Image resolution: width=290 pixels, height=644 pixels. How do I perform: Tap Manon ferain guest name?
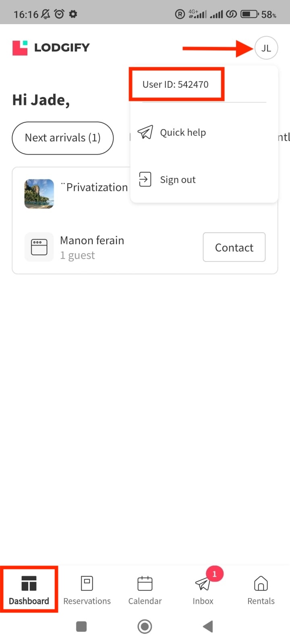coord(92,240)
